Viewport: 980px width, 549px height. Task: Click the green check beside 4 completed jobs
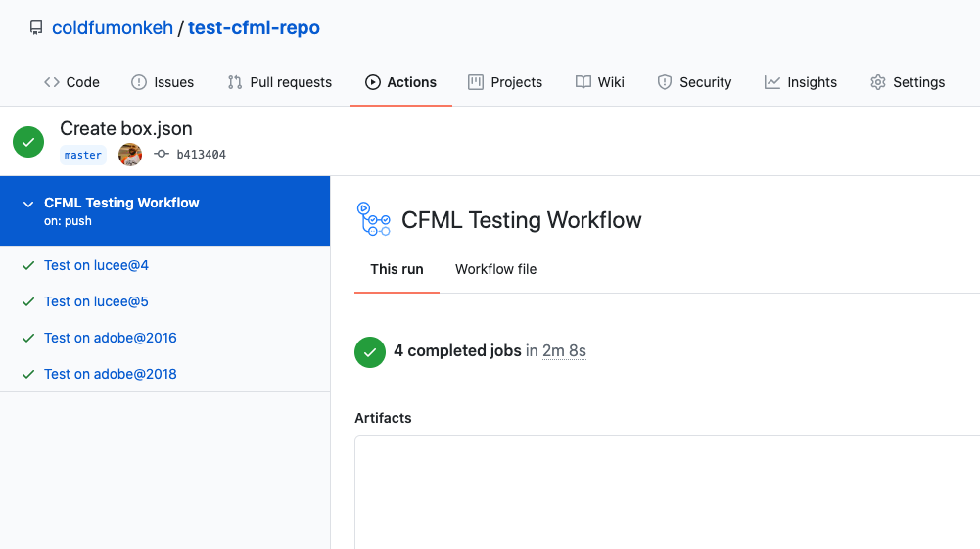click(370, 352)
